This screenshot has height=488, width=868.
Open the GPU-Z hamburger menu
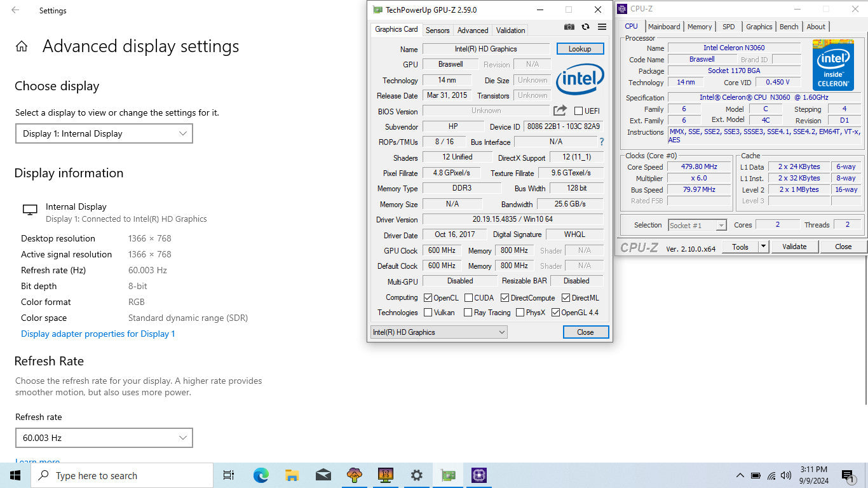tap(602, 27)
